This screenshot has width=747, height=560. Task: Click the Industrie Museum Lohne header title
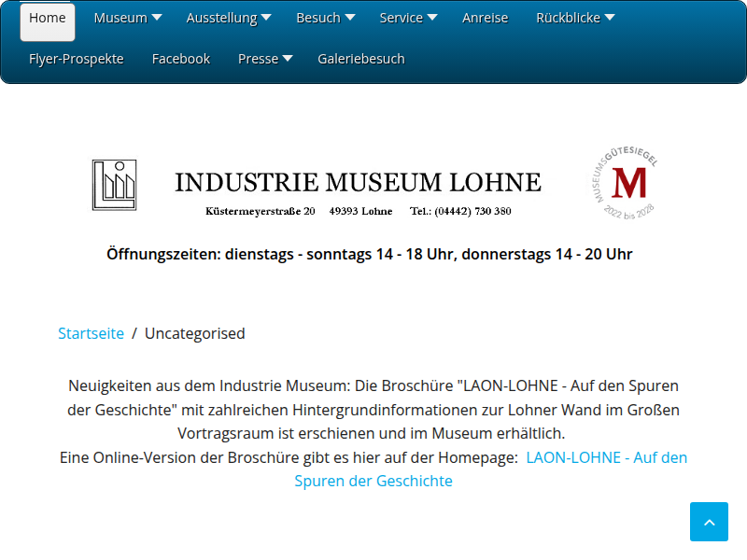(x=358, y=182)
